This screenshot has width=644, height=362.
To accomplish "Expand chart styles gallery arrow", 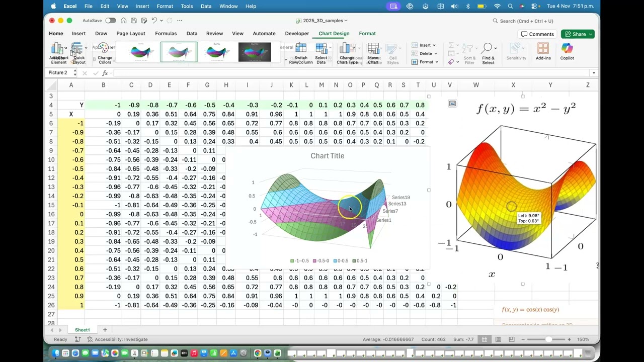I will coord(285,59).
